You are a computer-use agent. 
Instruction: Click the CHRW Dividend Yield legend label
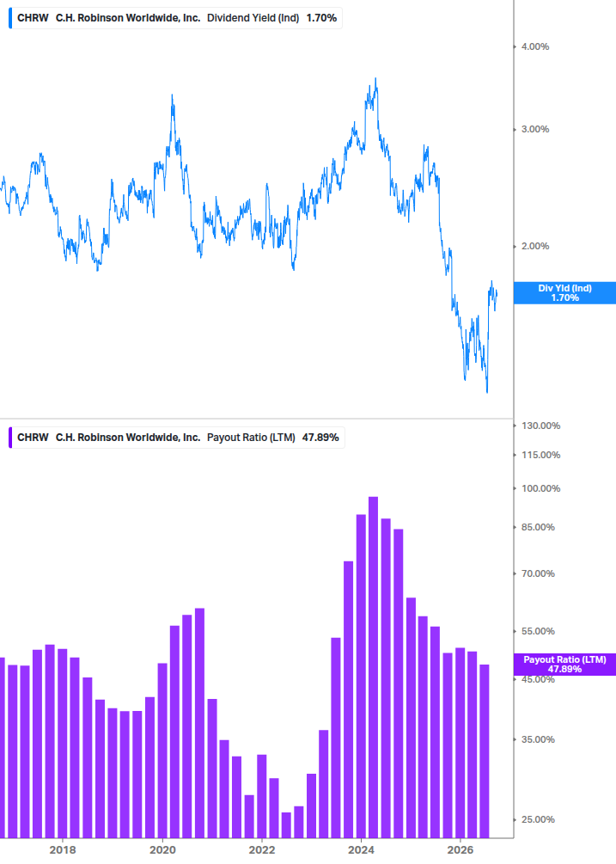177,18
